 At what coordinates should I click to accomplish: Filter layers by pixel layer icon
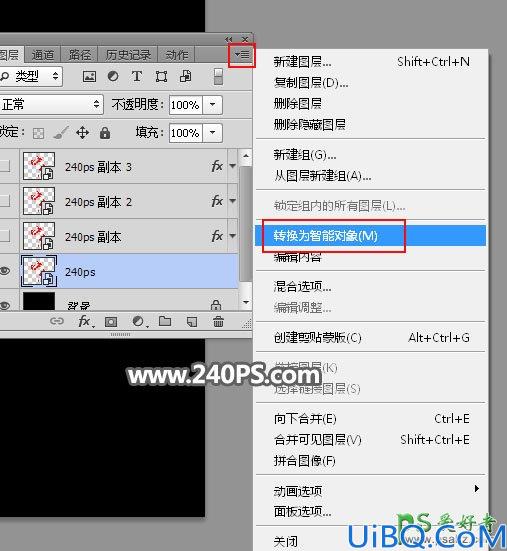tap(89, 76)
